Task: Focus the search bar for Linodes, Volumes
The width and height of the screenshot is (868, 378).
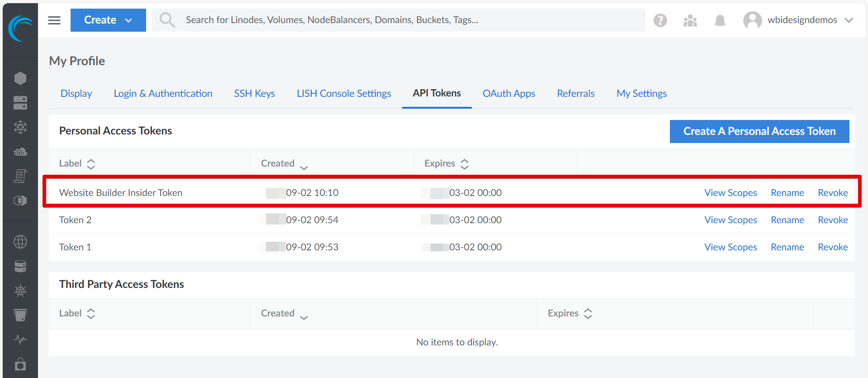Action: pos(398,20)
